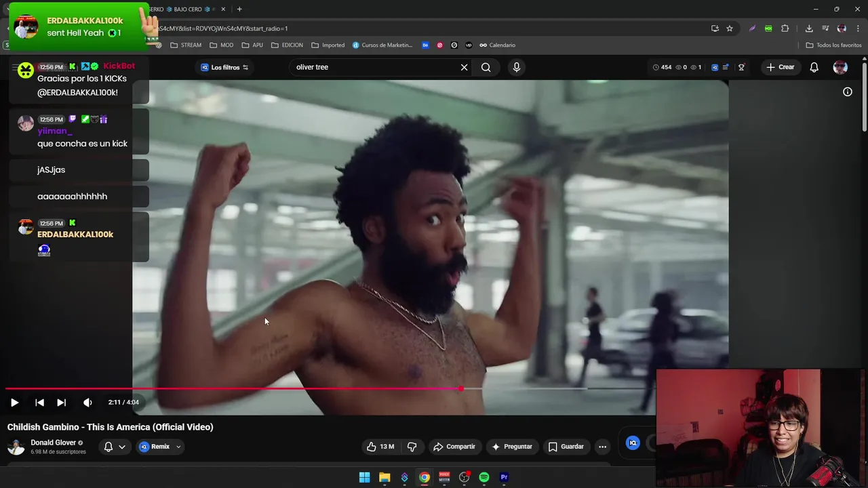Switch to the BAJO CERO browser tab

[189, 9]
